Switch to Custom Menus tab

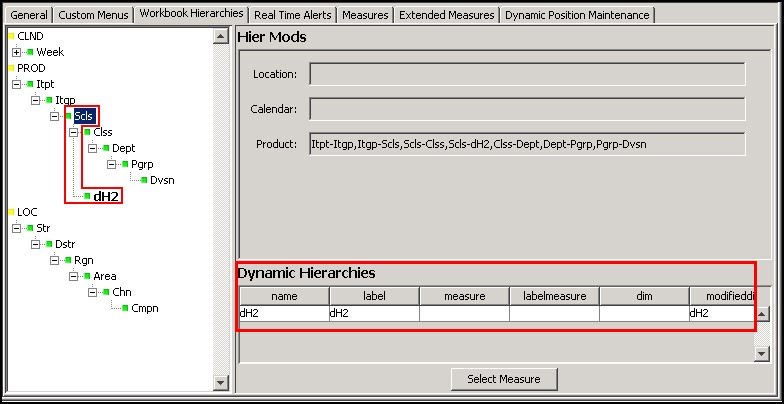(94, 15)
